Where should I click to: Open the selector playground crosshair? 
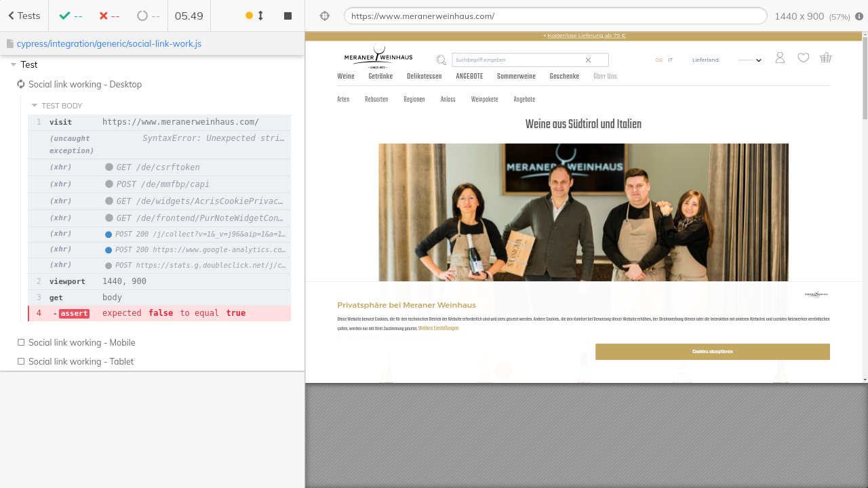324,16
